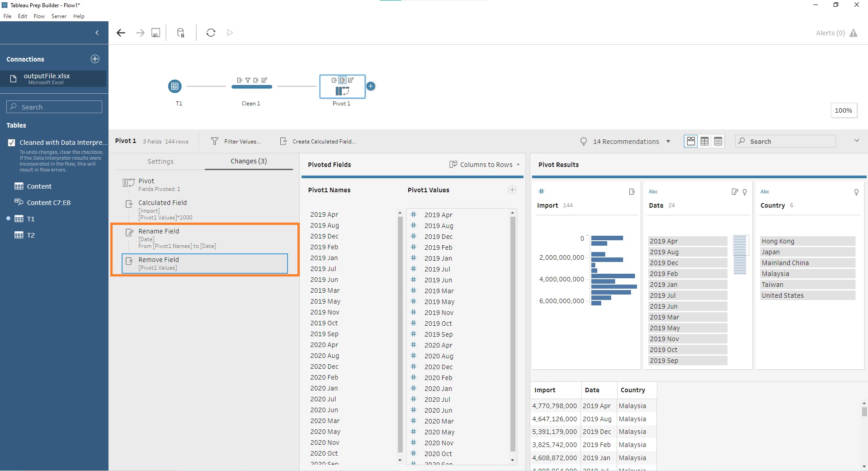
Task: Switch to the Changes (3) tab
Action: click(249, 161)
